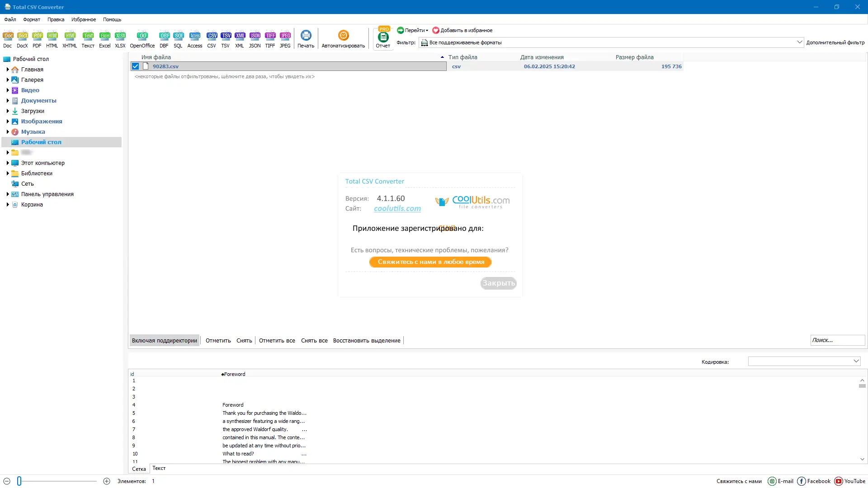Choose the Access conversion icon
The image size is (868, 488).
pyautogui.click(x=195, y=39)
